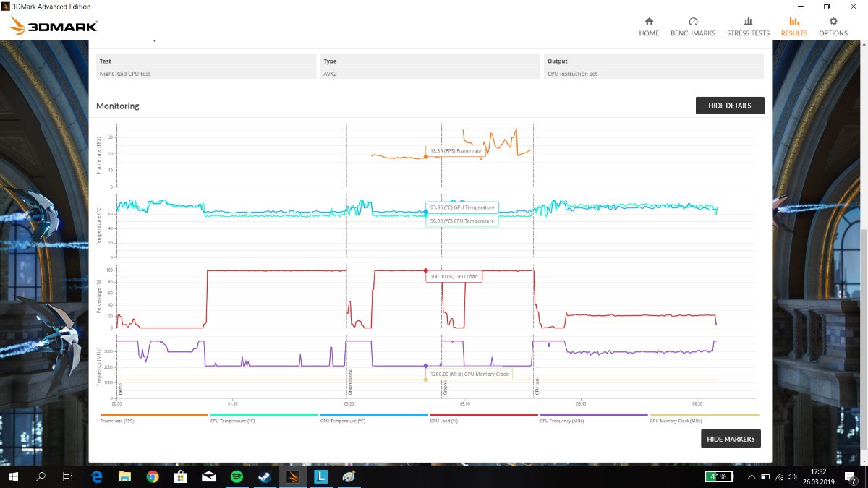
Task: Switch to the Results tab
Action: (793, 27)
